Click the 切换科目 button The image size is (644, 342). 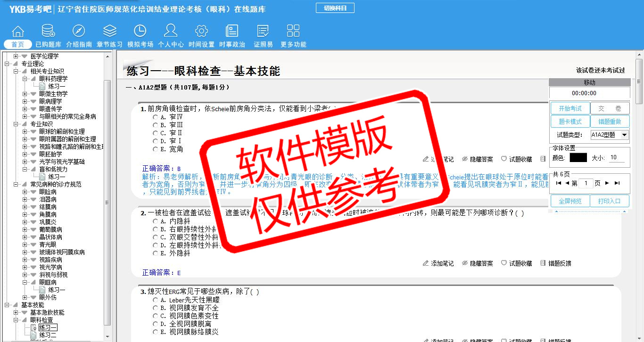tap(335, 8)
